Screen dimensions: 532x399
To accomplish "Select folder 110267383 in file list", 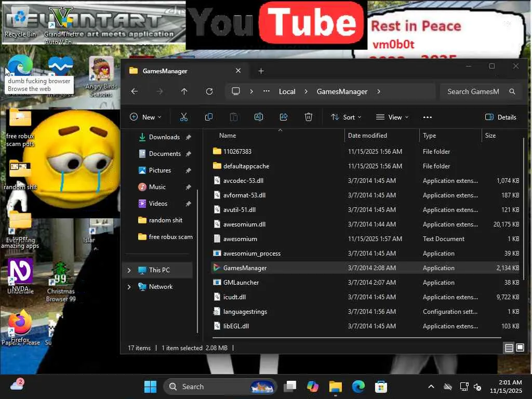I will (x=366, y=151).
